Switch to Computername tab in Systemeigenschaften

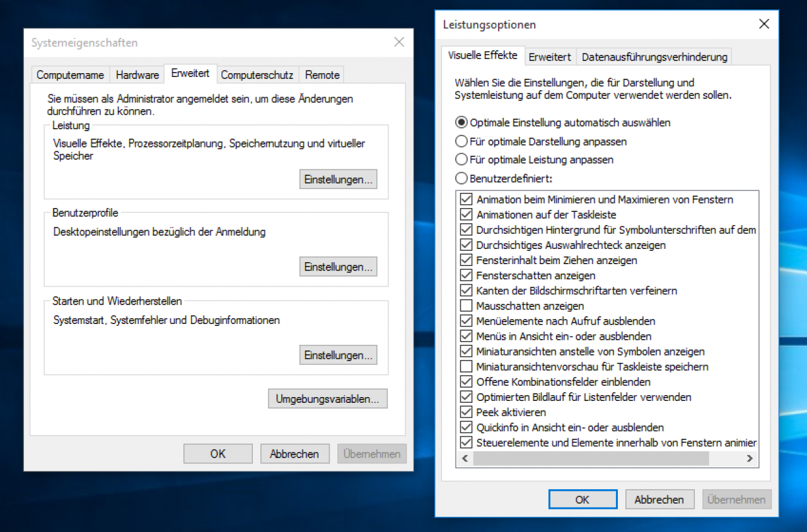(x=70, y=74)
